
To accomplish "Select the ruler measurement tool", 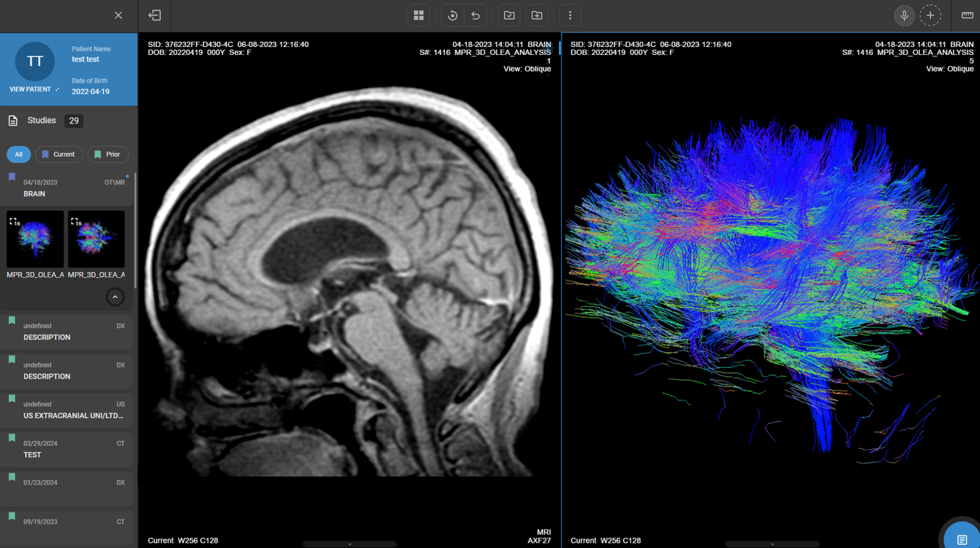I will point(967,15).
